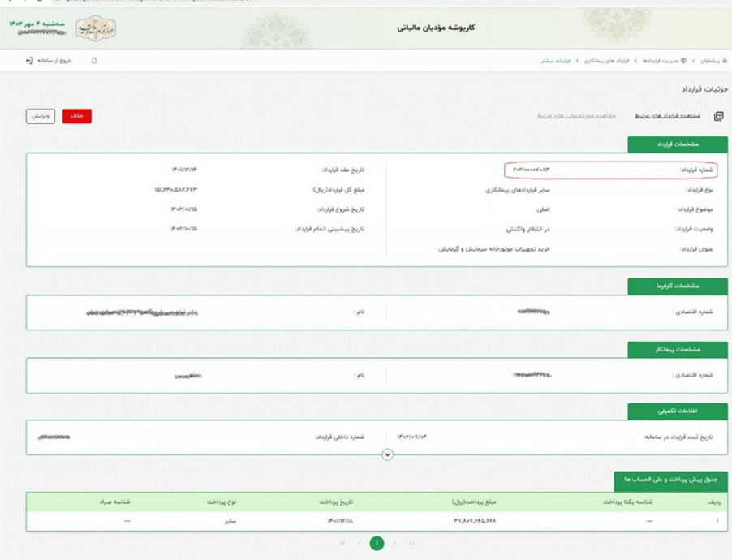Image resolution: width=732 pixels, height=560 pixels.
Task: Open مشاهده صورتحساب های مرتبط link
Action: [x=576, y=116]
